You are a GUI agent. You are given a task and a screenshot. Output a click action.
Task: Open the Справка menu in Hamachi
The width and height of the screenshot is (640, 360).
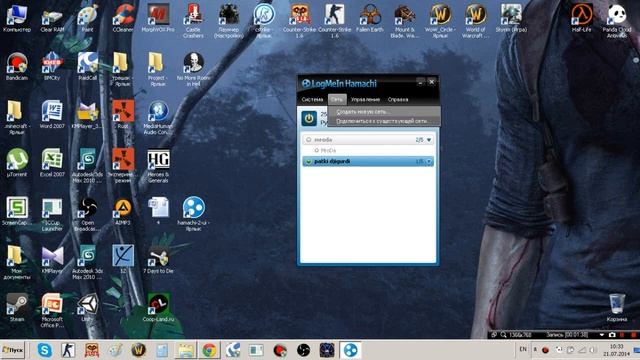pyautogui.click(x=398, y=99)
